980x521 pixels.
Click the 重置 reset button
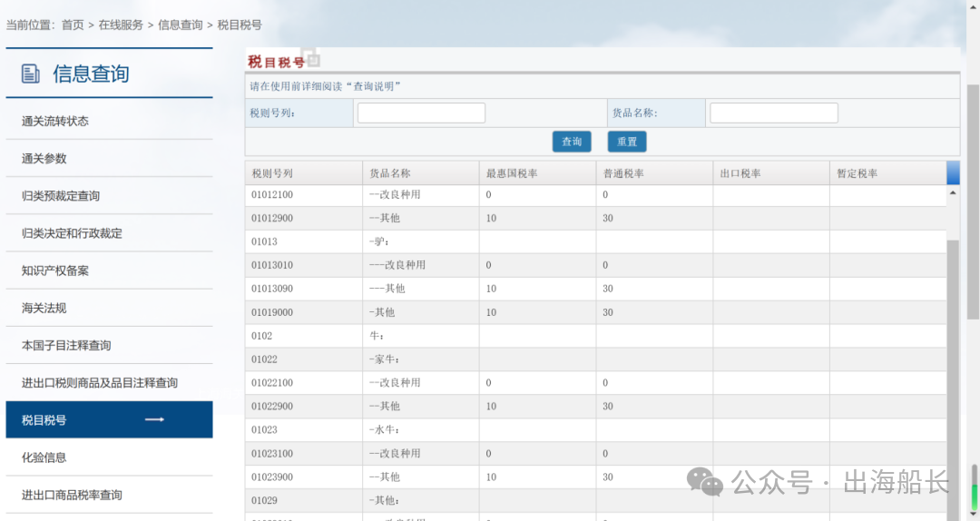click(x=627, y=142)
